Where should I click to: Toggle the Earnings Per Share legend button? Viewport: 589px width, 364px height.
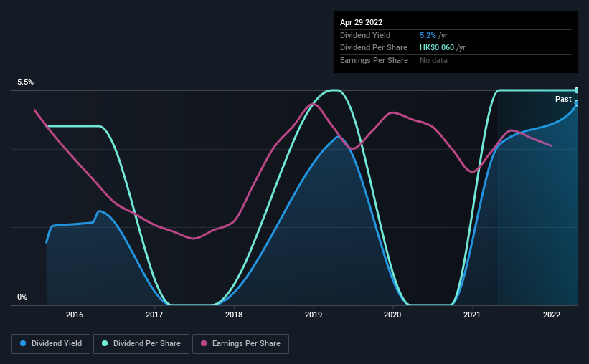click(x=240, y=344)
